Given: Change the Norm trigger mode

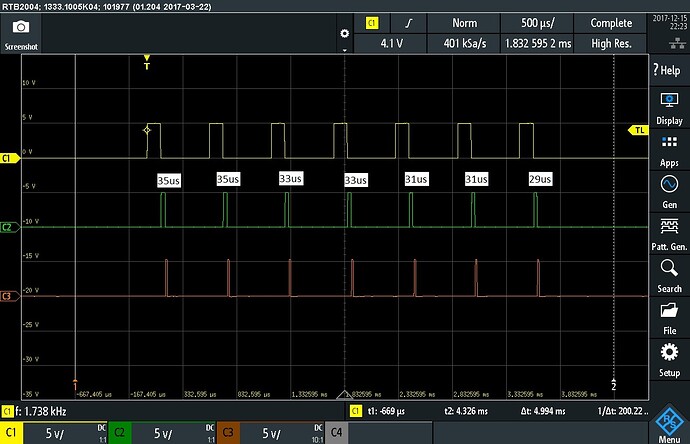Looking at the screenshot, I should [464, 23].
